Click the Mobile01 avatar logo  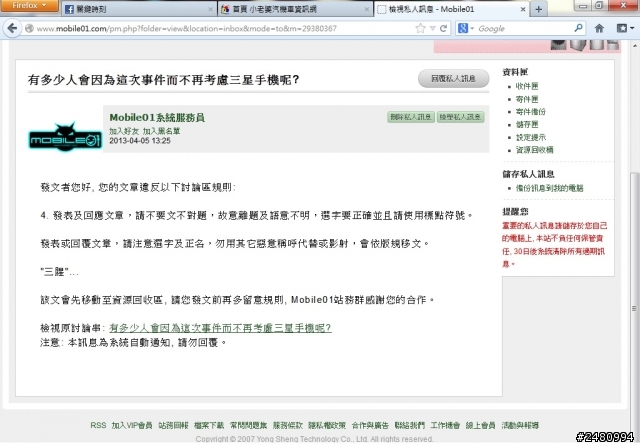(65, 138)
